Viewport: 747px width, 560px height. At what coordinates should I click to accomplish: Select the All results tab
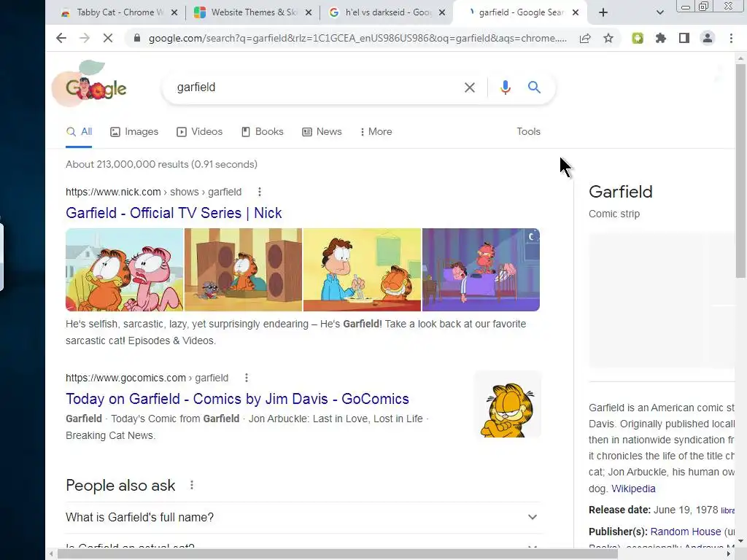[x=79, y=132]
